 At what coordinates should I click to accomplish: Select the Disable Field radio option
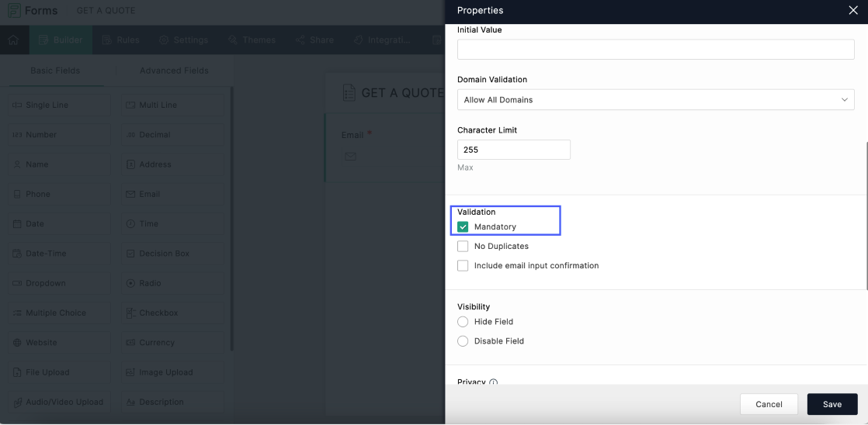464,341
